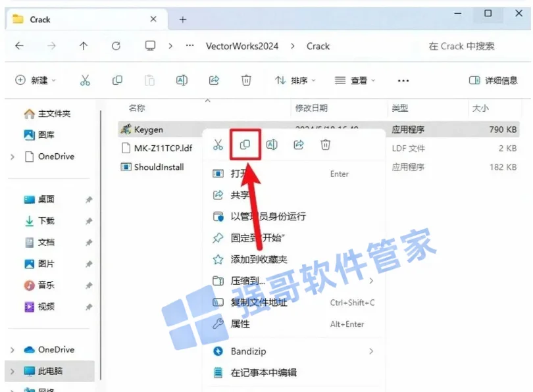Image resolution: width=533 pixels, height=392 pixels.
Task: Unpin Desktop from quick access
Action: tap(89, 199)
